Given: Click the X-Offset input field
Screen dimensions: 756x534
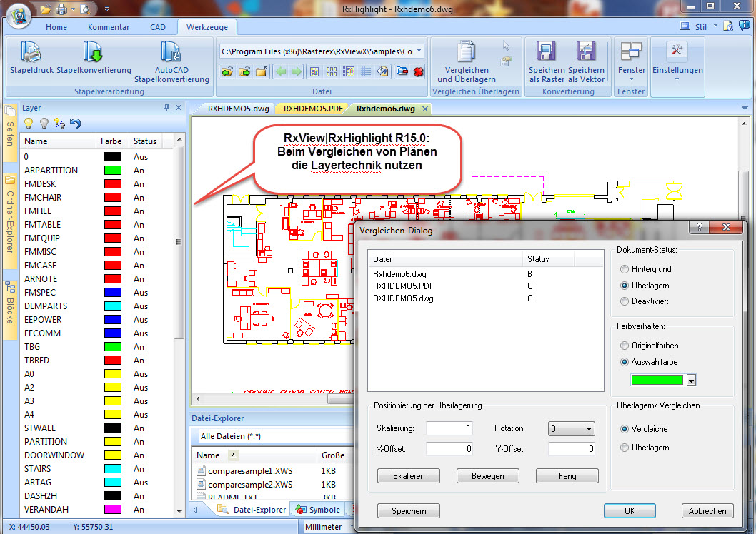Looking at the screenshot, I should (449, 449).
